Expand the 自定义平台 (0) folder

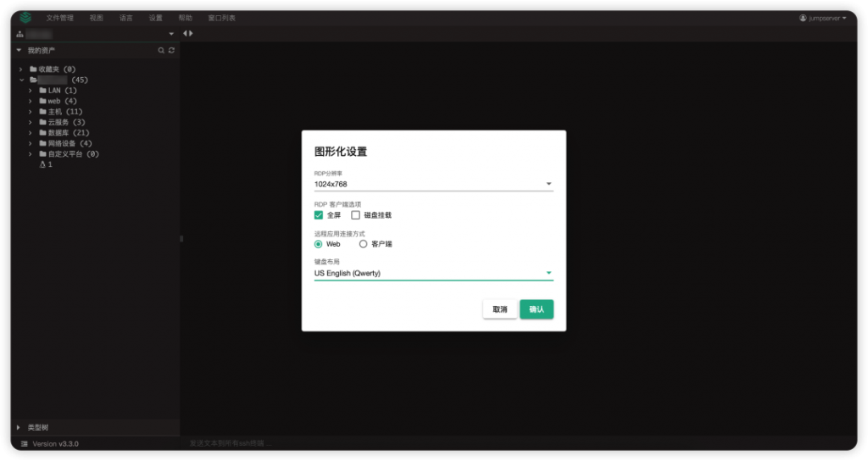click(x=31, y=154)
